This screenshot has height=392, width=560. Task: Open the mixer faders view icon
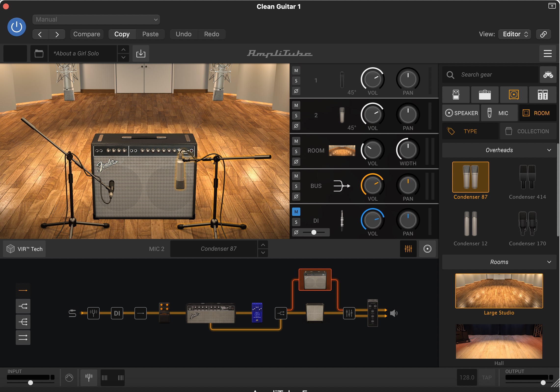pos(408,249)
